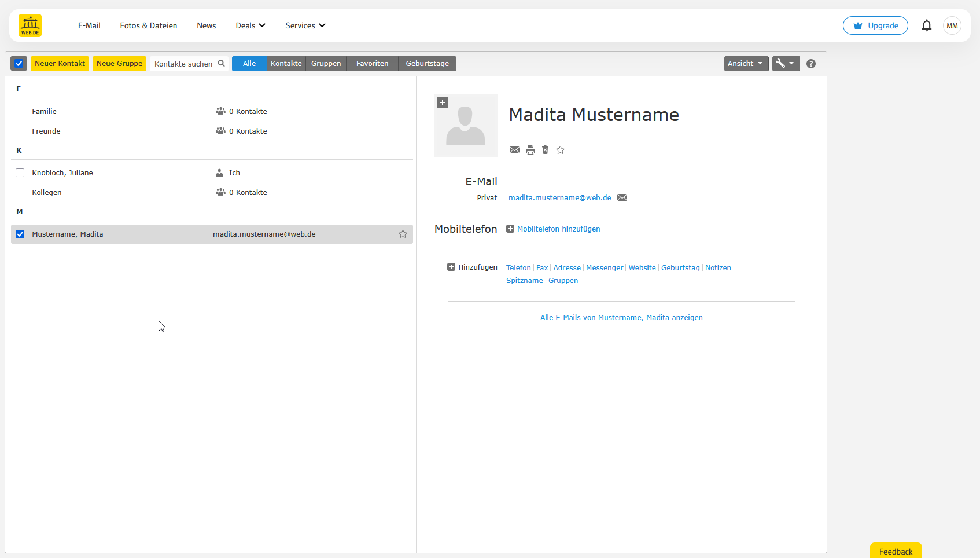
Task: Click the envelope icon under contact name
Action: [514, 150]
